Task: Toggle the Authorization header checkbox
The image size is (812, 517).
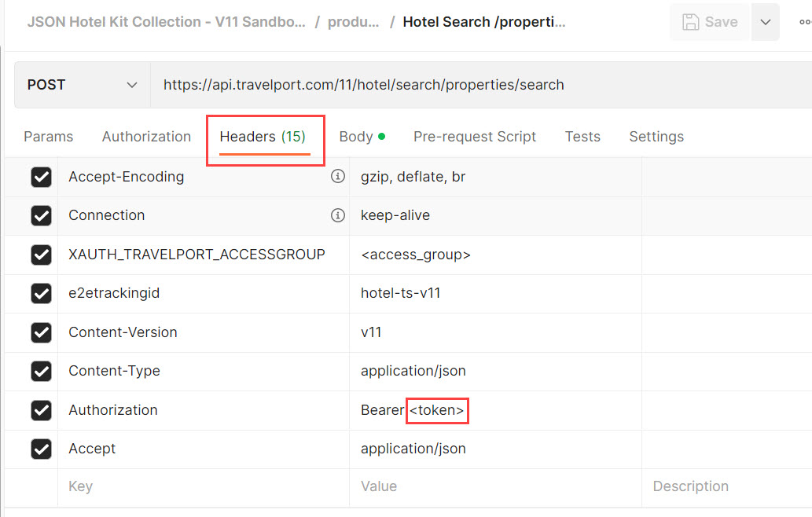Action: point(41,410)
